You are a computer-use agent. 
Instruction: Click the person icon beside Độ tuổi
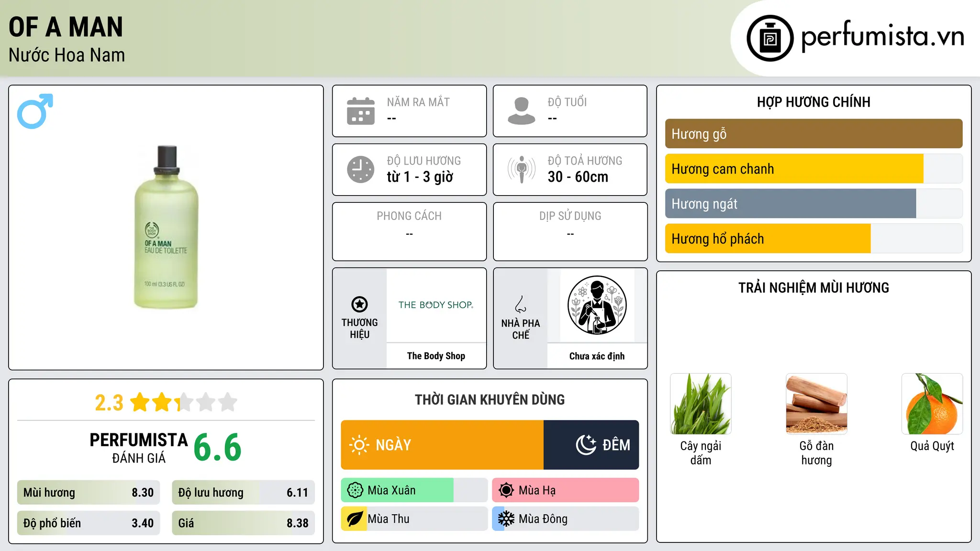(x=522, y=111)
